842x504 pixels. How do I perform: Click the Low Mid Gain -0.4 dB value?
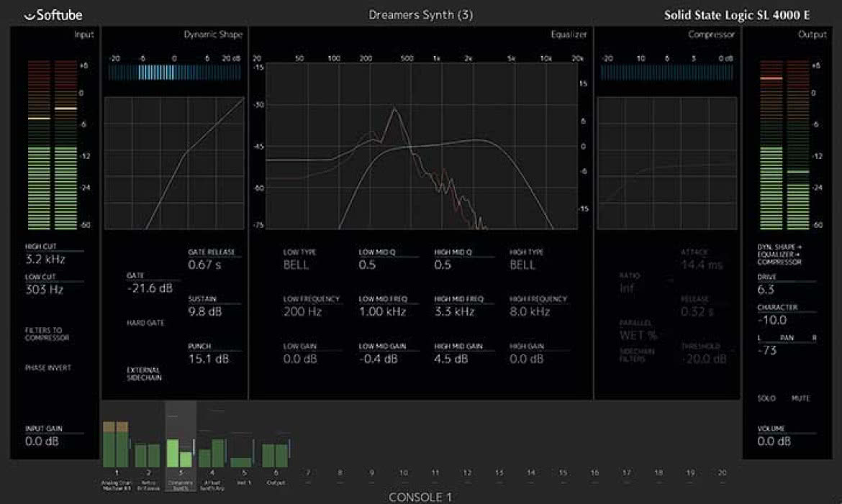(378, 359)
